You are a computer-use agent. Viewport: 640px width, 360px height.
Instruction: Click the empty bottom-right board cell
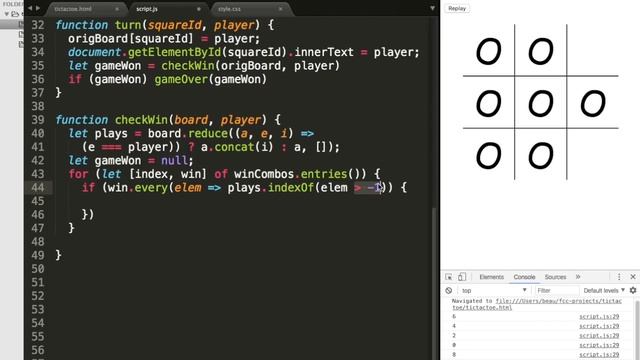[593, 155]
